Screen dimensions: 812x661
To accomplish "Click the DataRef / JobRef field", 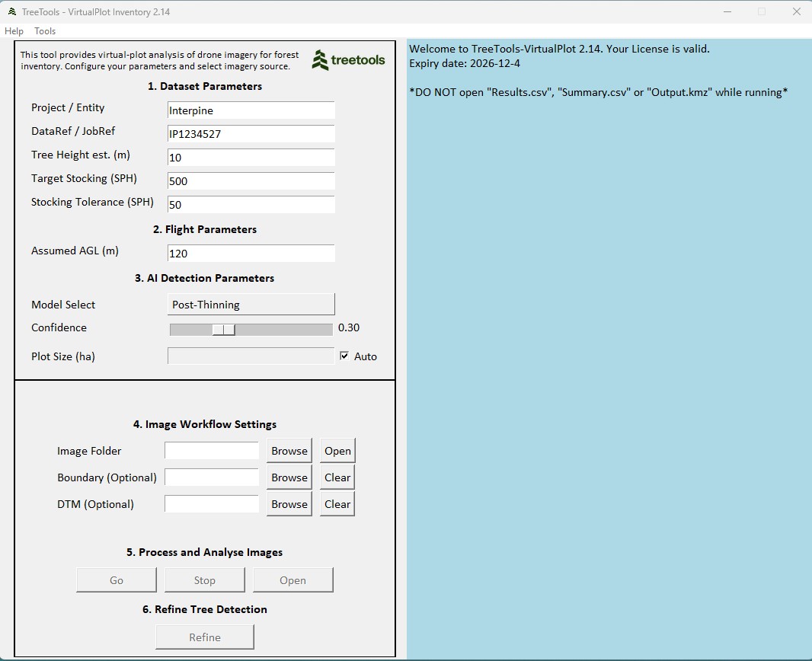I will point(251,134).
